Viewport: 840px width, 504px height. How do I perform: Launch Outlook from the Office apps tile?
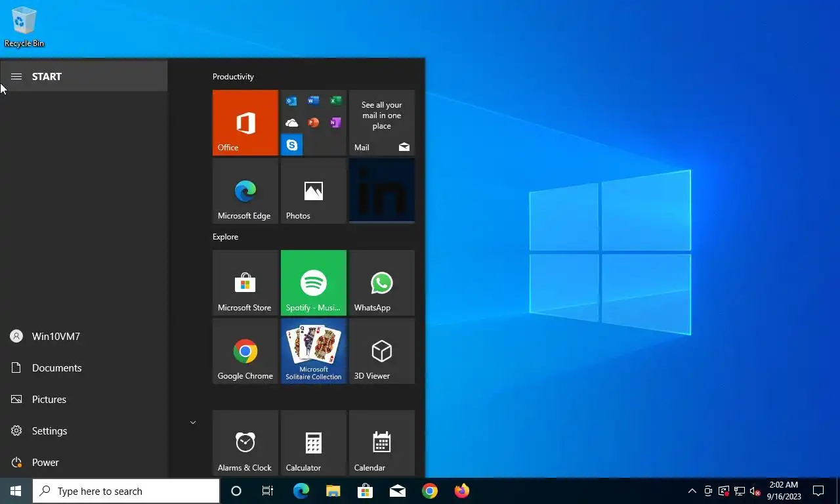coord(291,101)
